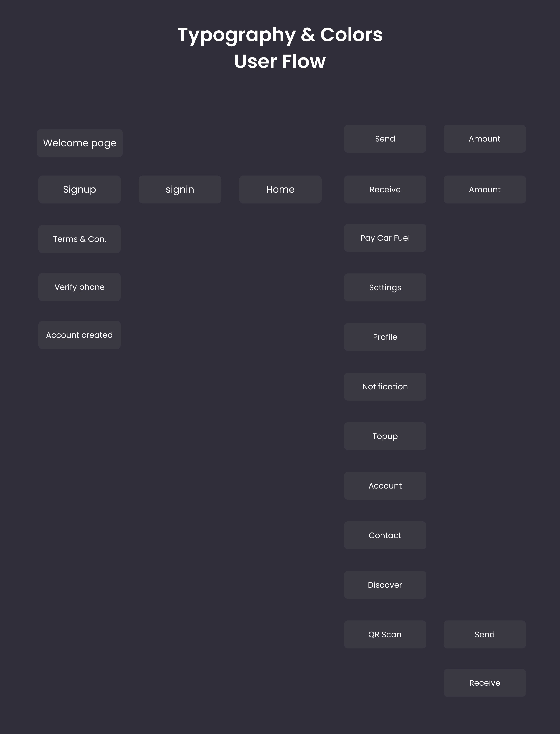Select the Profile box
Image resolution: width=560 pixels, height=734 pixels.
[385, 337]
